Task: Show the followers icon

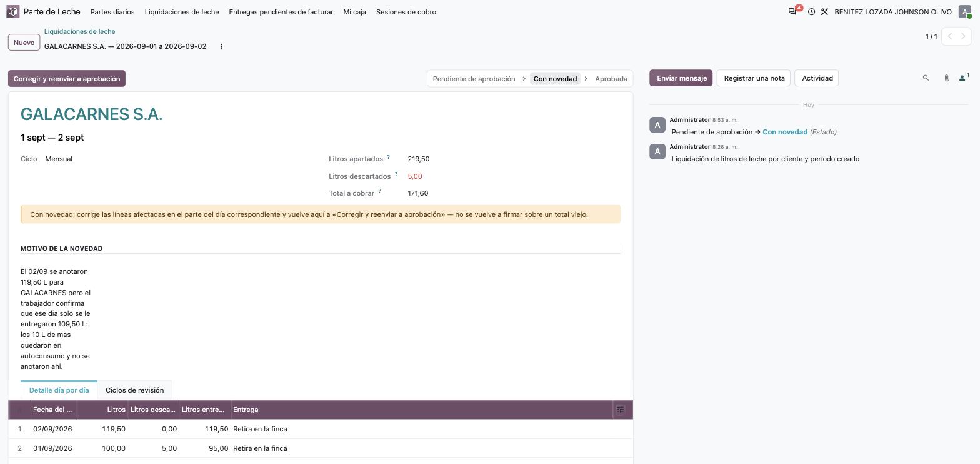Action: 964,78
